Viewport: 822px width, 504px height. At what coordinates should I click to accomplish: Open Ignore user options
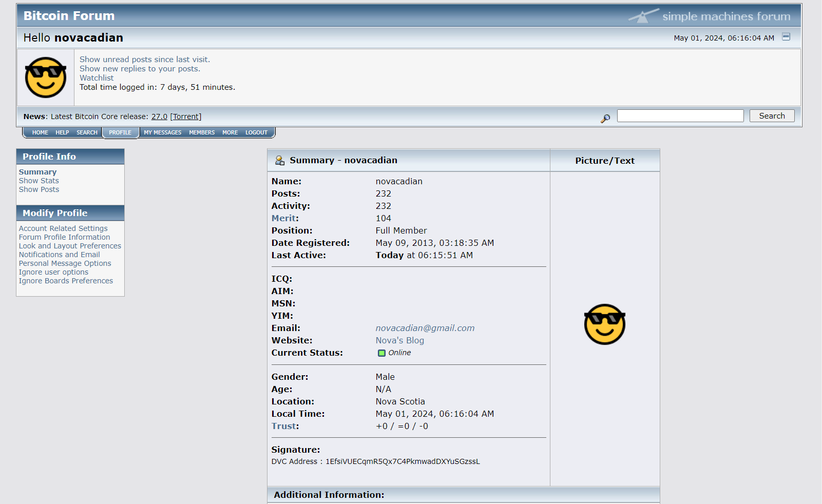[x=54, y=272]
